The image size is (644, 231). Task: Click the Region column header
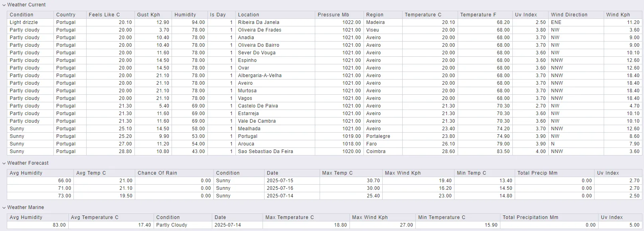[383, 15]
